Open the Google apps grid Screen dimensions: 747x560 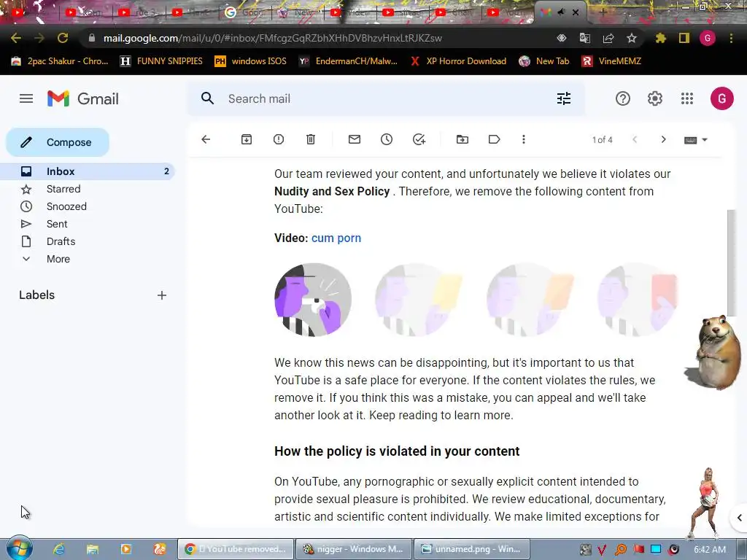pos(687,98)
